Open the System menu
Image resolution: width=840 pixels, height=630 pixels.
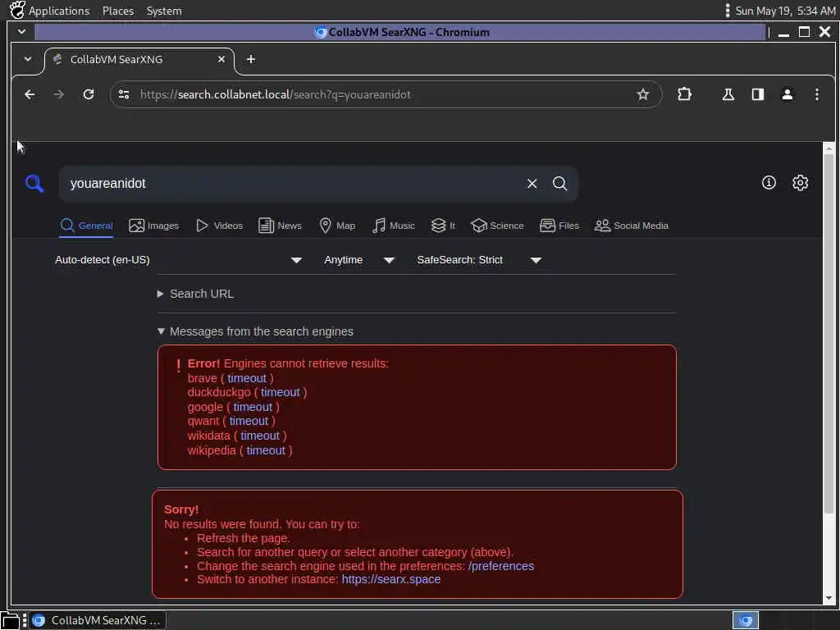(x=164, y=11)
